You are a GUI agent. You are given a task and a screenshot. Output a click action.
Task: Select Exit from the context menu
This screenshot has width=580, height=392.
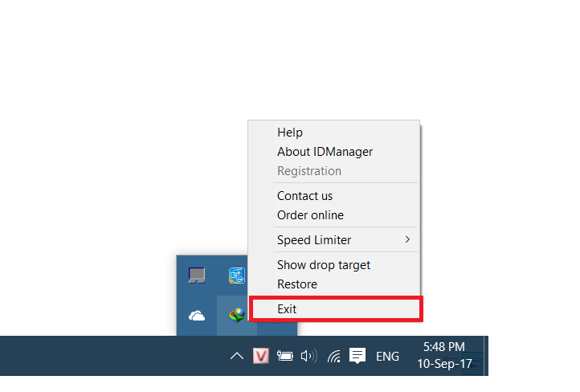click(335, 309)
